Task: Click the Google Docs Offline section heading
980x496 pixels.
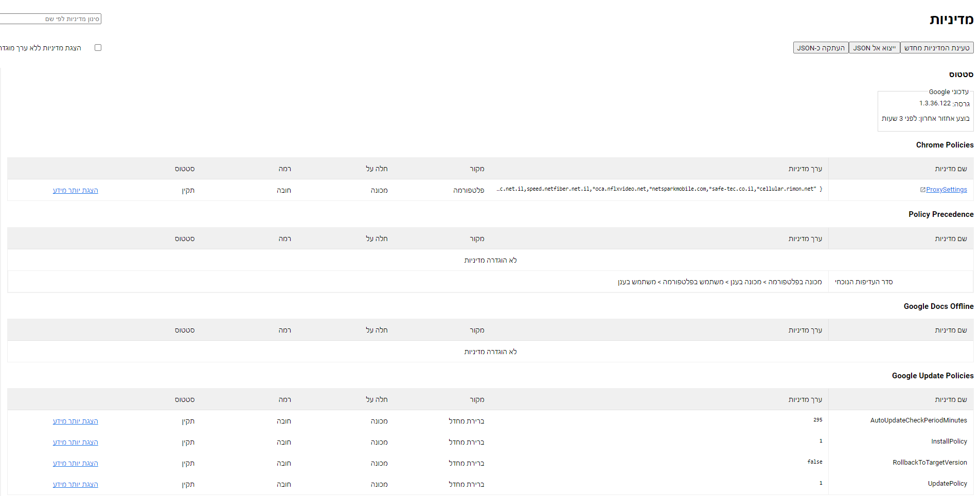Action: click(x=938, y=306)
